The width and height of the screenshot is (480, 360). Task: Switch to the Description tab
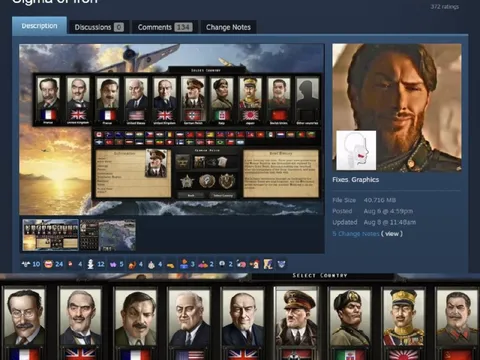pyautogui.click(x=39, y=26)
